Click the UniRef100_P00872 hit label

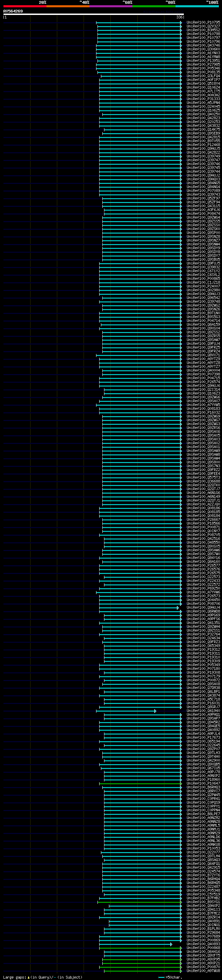click(203, 680)
